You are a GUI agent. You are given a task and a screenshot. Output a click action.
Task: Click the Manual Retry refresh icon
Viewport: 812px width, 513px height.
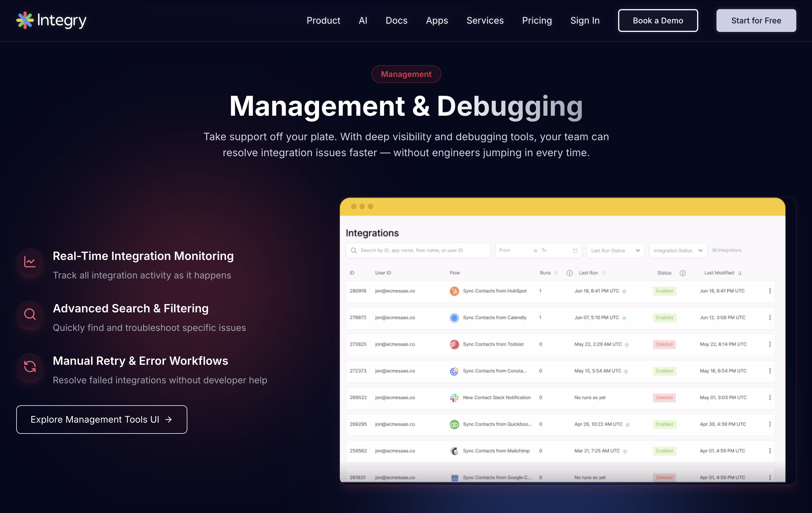(x=30, y=367)
